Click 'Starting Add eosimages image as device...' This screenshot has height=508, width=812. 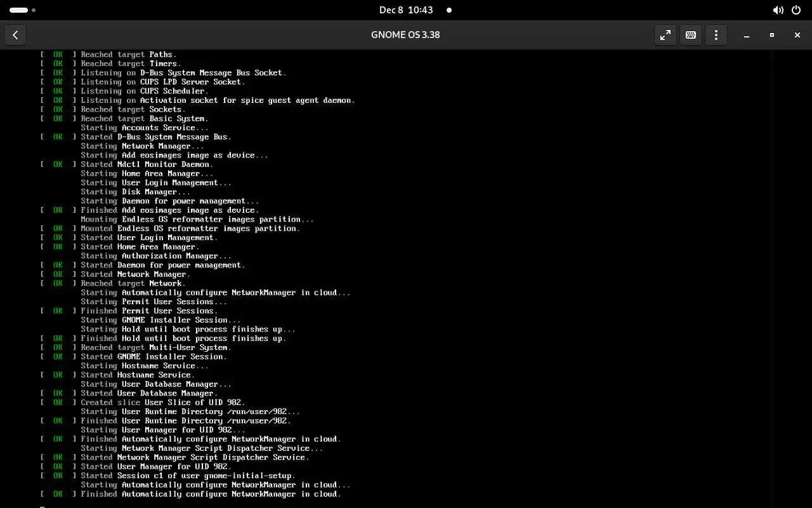[x=174, y=155]
